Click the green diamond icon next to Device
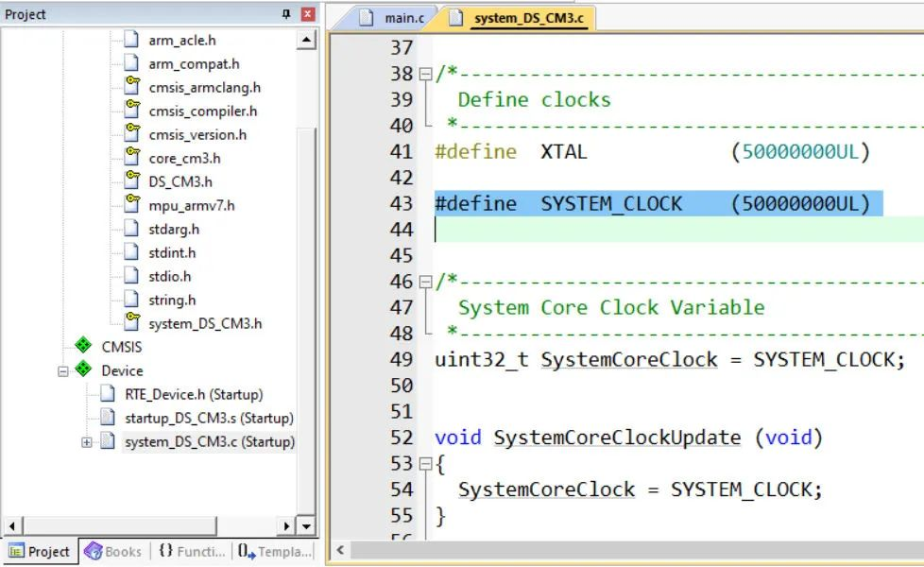 83,369
